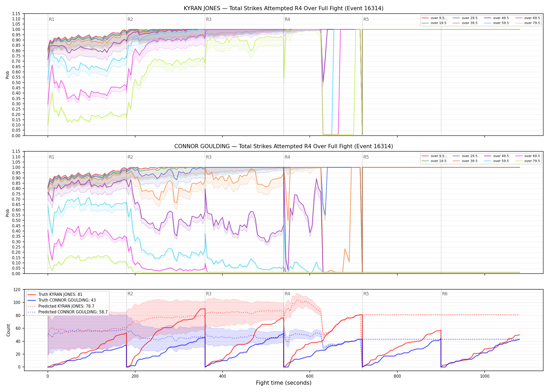Click 'Predicted CONNOR GOULDING: 58.7' legend entry

point(67,312)
